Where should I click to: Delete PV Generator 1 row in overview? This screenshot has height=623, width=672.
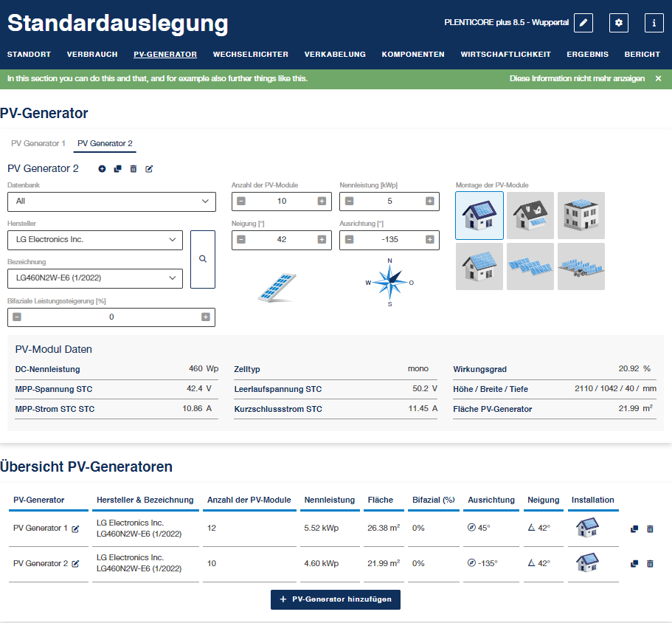point(650,529)
